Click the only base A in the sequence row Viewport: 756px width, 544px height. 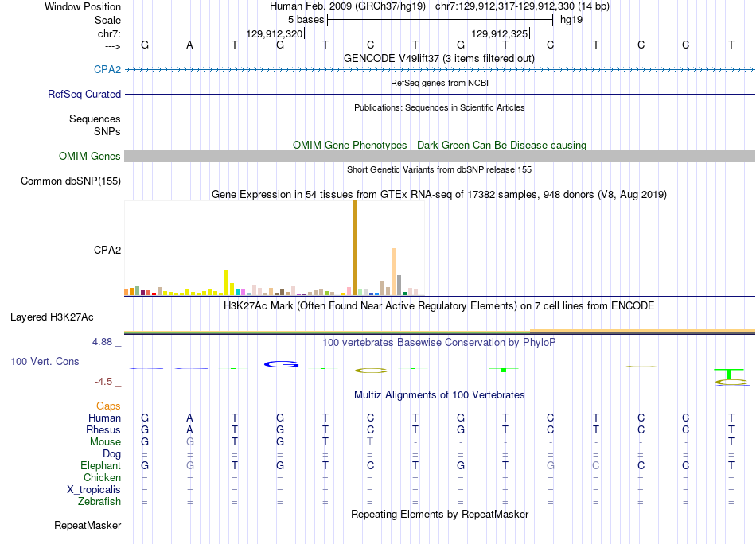189,45
